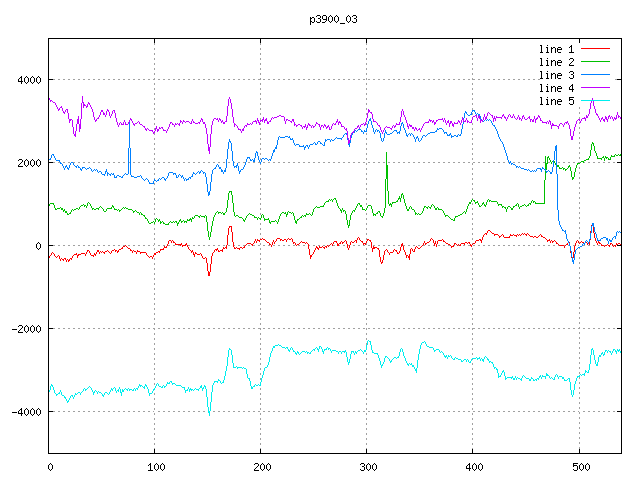
Task: Click the red line 1 legend sample
Action: [x=595, y=49]
